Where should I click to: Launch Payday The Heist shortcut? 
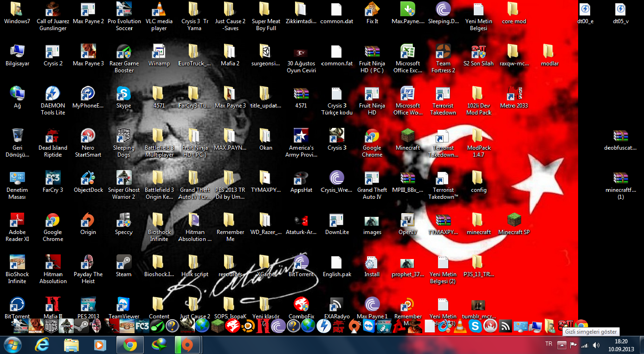coord(88,270)
